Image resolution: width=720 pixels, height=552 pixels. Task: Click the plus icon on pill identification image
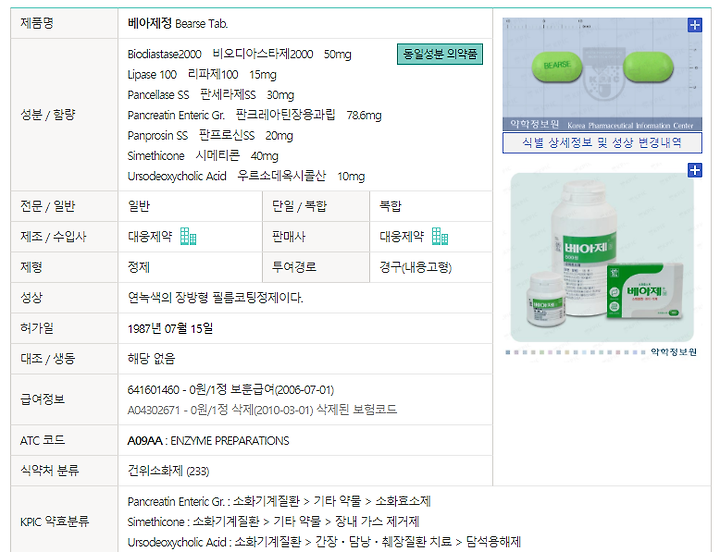(x=695, y=25)
